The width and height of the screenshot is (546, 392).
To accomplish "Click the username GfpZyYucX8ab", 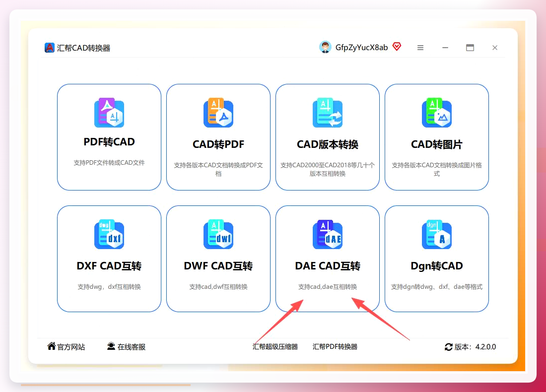I will 361,47.
